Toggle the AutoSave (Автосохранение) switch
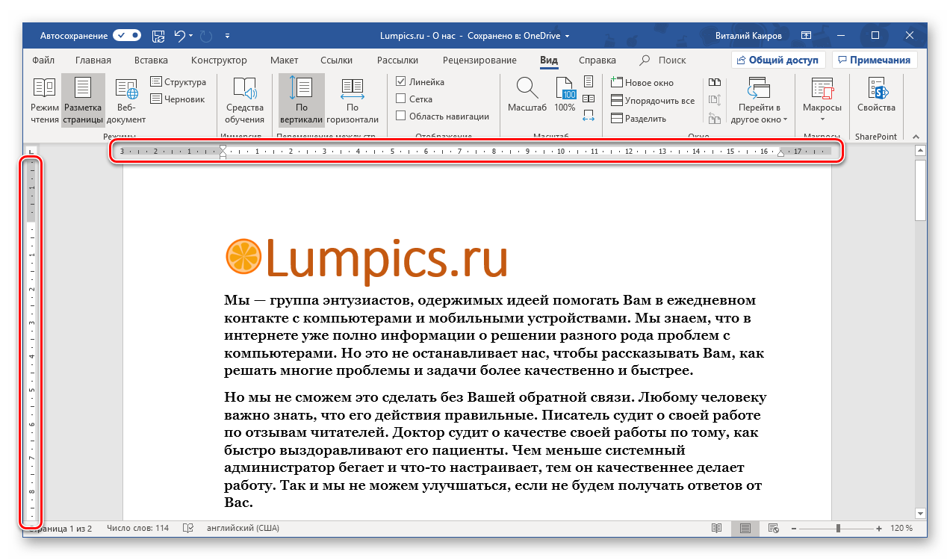 point(127,35)
